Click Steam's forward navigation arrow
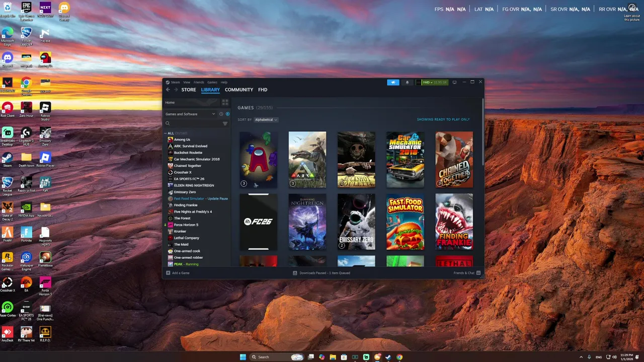 (176, 89)
